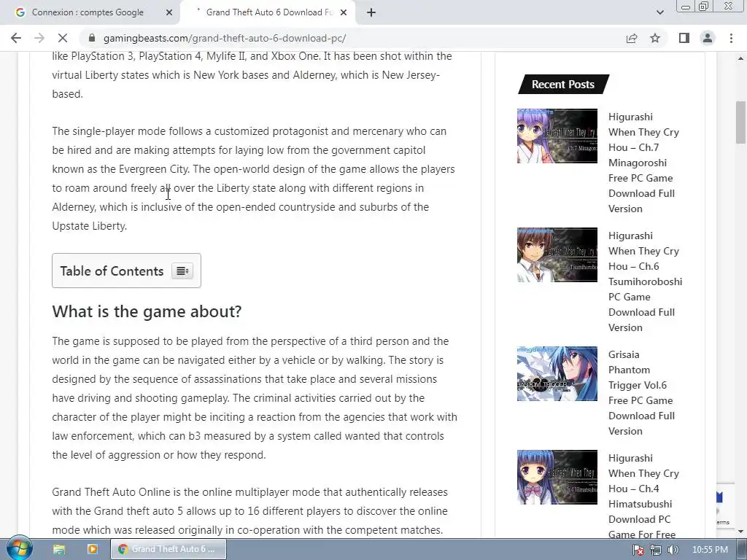The height and width of the screenshot is (560, 747).
Task: Click the scrollbar up arrow
Action: (x=740, y=58)
